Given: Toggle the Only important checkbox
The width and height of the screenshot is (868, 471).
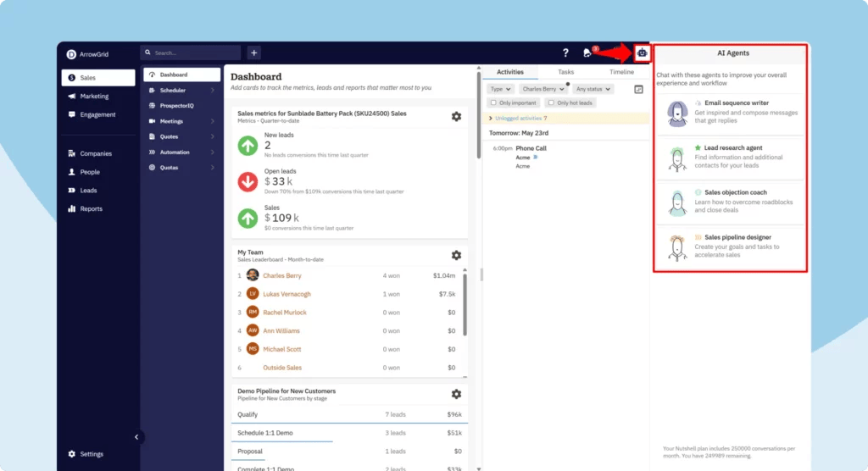Looking at the screenshot, I should 493,103.
